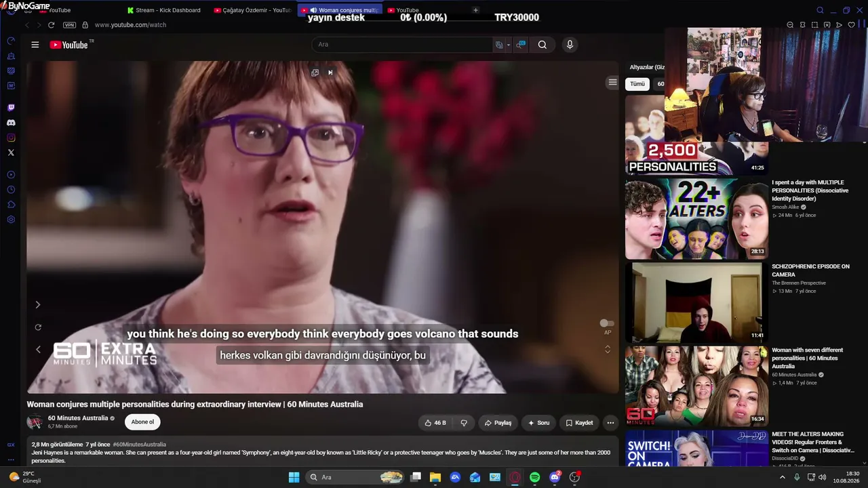868x488 pixels.
Task: Open the 2,500 PERSONALITIES video thumbnail
Action: [696, 135]
